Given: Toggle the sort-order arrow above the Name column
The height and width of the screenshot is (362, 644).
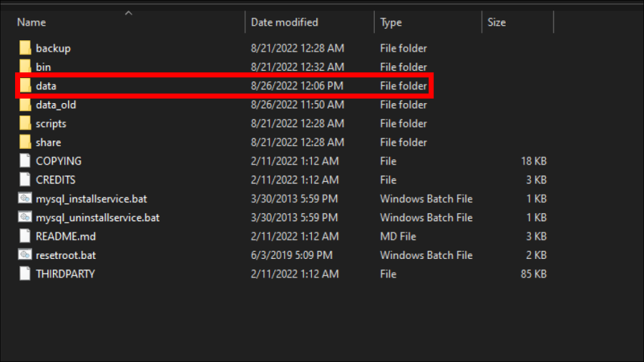Looking at the screenshot, I should [128, 13].
